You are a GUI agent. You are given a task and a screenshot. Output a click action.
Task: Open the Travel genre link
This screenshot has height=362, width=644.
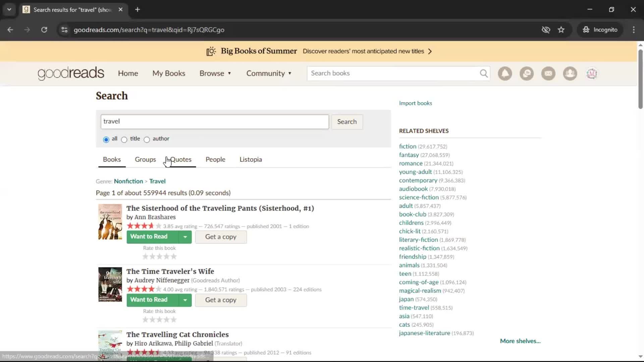point(157,181)
